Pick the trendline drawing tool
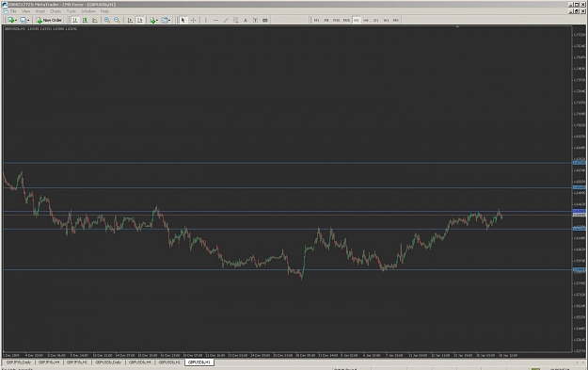The image size is (588, 370). 226,21
